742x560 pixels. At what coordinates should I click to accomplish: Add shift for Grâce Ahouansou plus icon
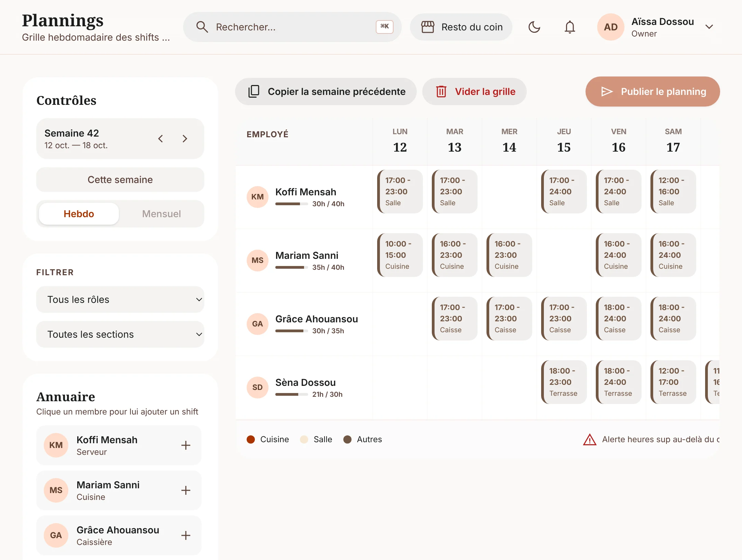[x=186, y=535]
